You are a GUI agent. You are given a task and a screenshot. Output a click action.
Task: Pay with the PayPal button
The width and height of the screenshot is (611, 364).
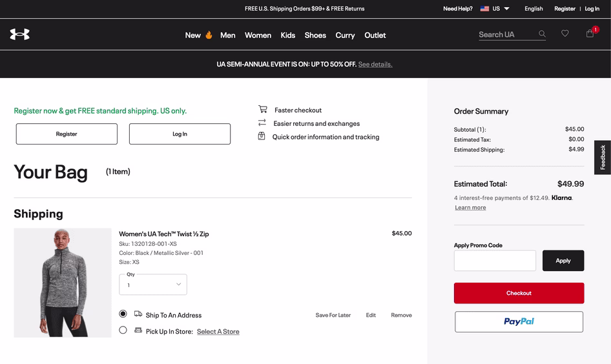coord(519,321)
